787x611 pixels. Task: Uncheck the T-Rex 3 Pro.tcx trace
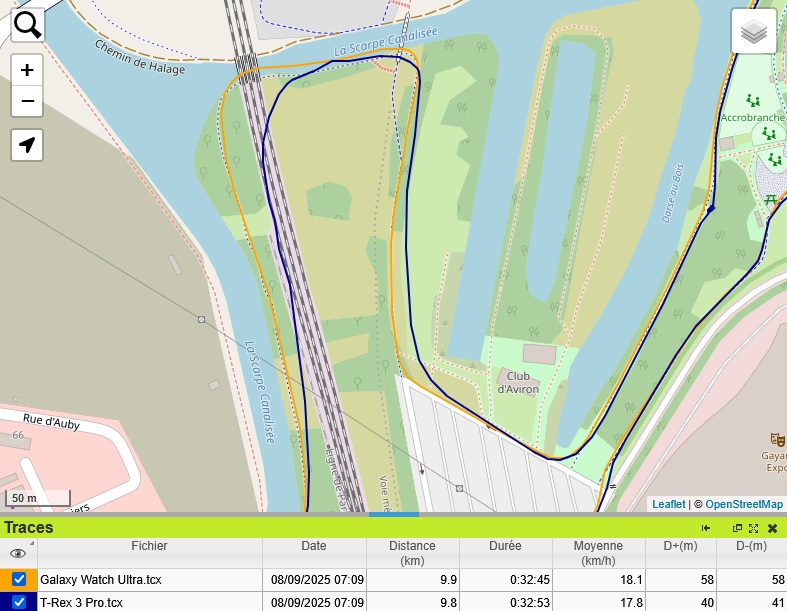pos(19,602)
